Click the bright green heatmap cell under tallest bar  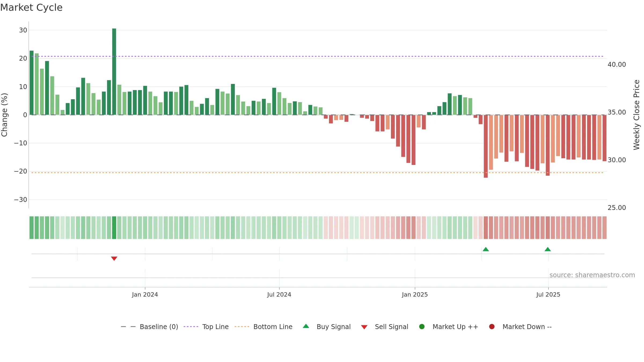pyautogui.click(x=114, y=228)
